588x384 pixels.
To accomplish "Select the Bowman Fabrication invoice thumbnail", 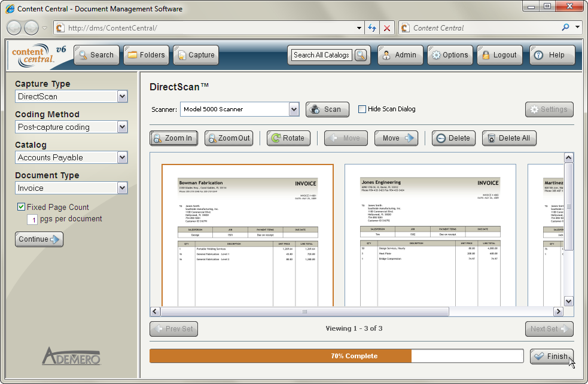I will [x=248, y=235].
